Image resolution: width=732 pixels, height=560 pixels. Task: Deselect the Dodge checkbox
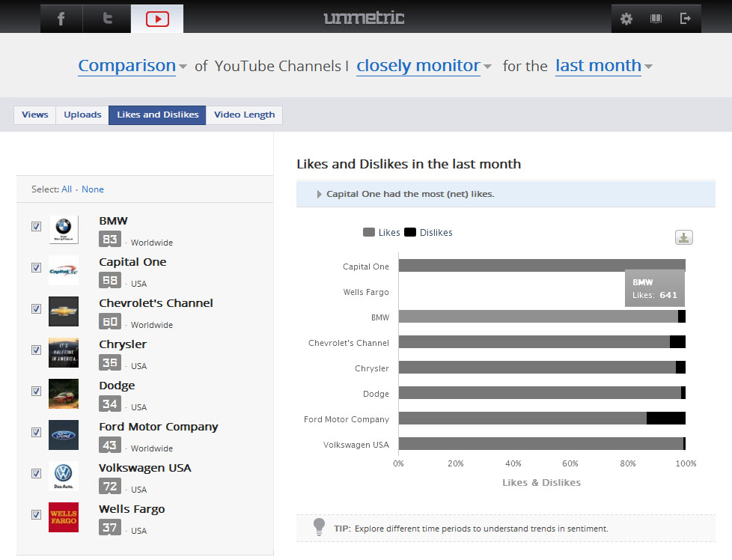(x=36, y=391)
